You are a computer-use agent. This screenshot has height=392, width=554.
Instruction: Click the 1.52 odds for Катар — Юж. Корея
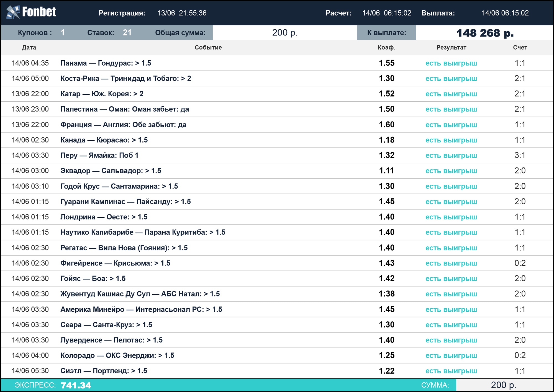[386, 94]
